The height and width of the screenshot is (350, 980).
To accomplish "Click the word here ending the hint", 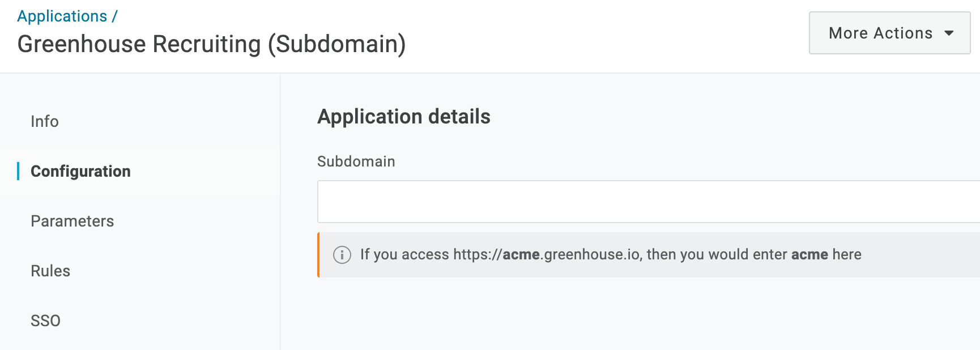I will point(847,255).
